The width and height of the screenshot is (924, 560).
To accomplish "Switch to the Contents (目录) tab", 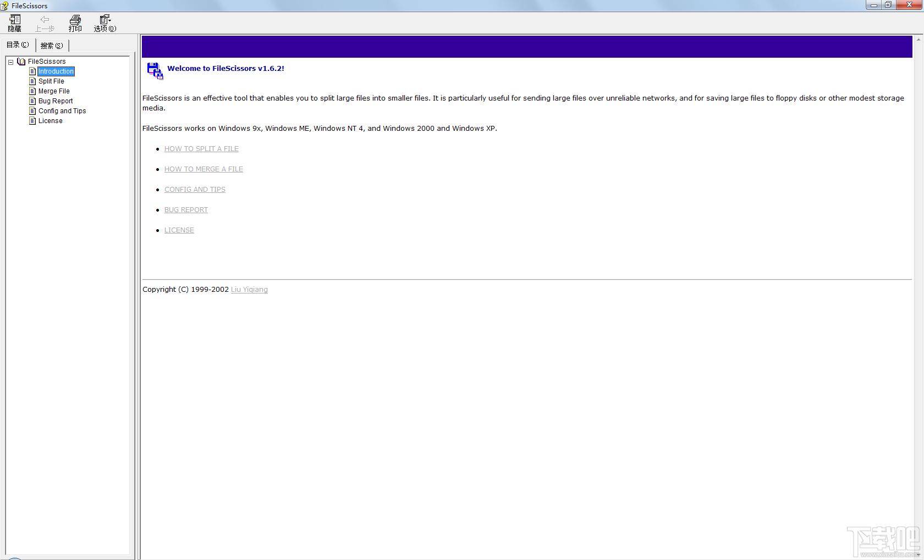I will [x=18, y=45].
